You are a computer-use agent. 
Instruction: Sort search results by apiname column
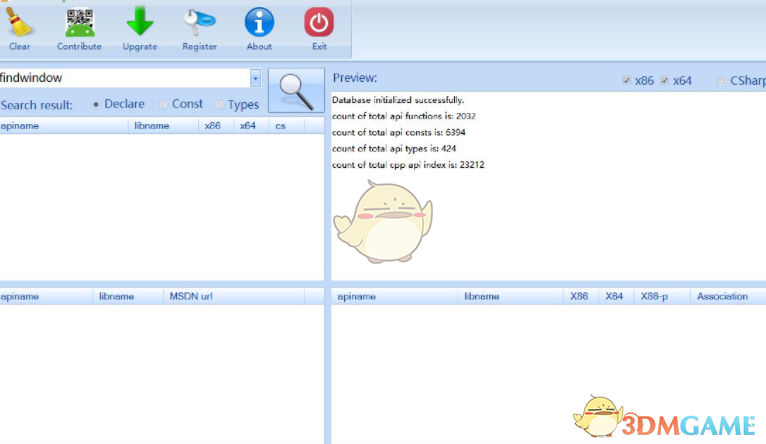[x=64, y=126]
